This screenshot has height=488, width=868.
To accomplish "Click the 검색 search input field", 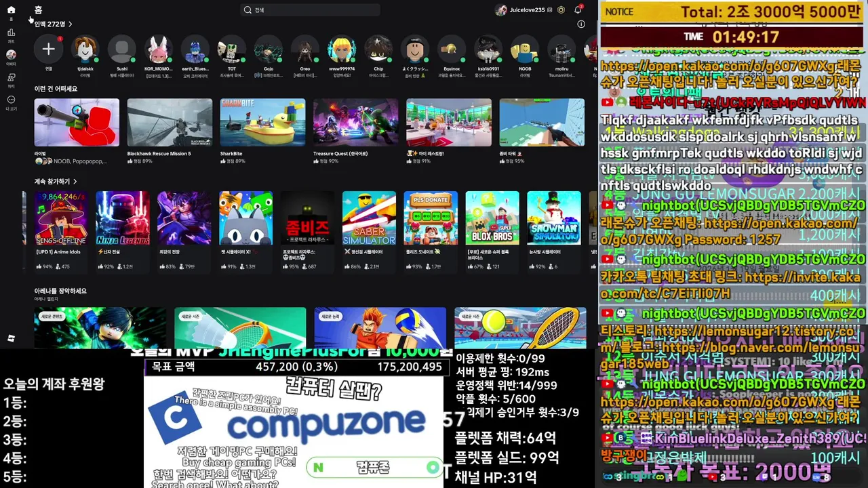I will (311, 10).
